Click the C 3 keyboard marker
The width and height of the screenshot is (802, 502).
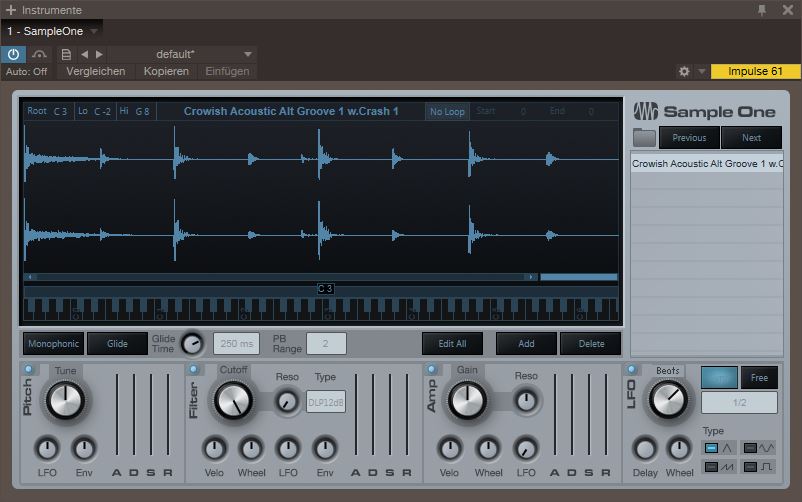pyautogui.click(x=325, y=289)
